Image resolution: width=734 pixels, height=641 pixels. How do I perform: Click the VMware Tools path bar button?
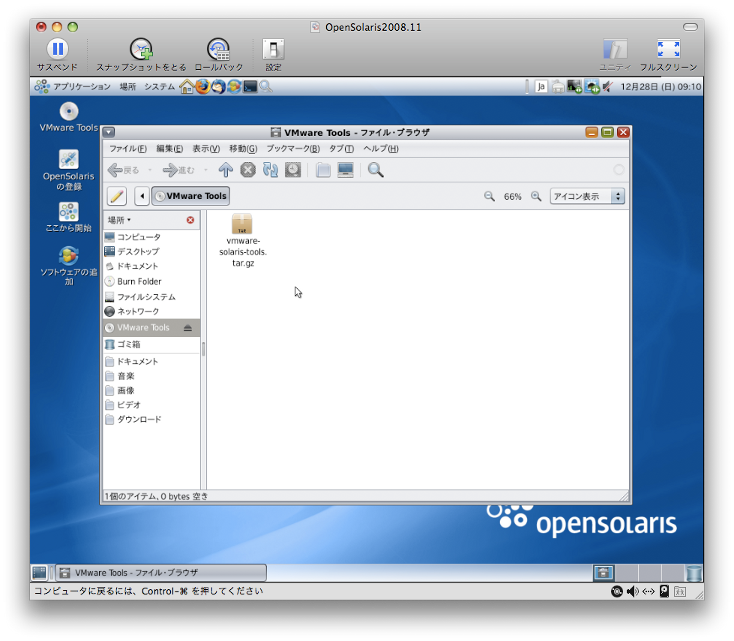pyautogui.click(x=191, y=196)
